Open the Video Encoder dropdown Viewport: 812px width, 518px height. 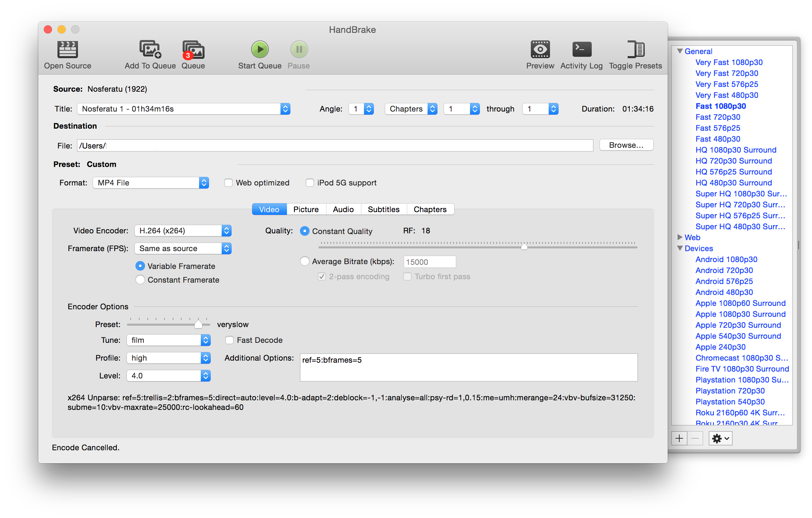pos(183,231)
